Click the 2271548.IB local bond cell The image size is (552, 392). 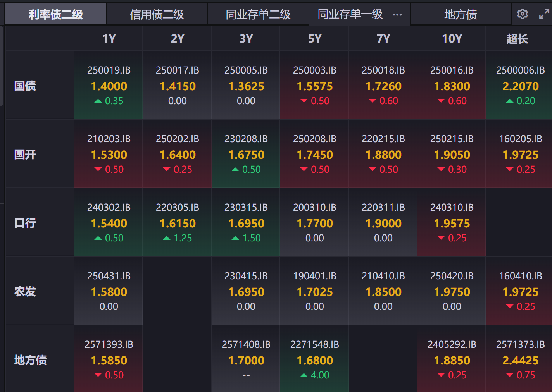[315, 359]
